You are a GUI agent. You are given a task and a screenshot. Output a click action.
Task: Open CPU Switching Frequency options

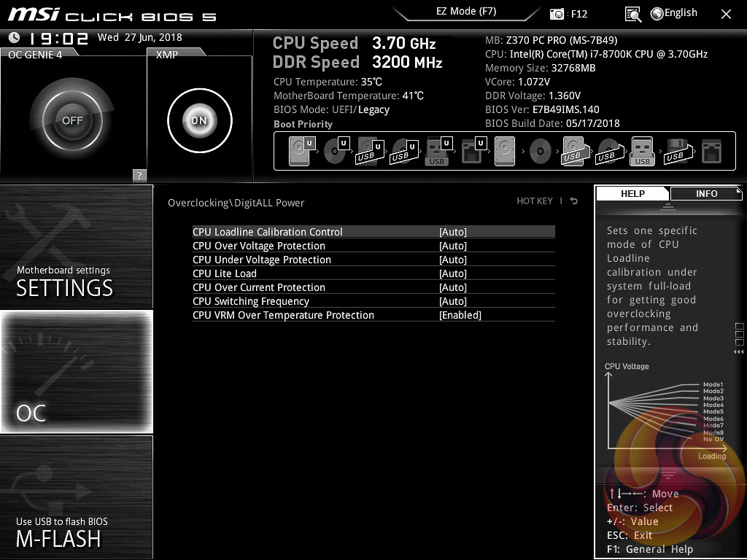coord(373,301)
